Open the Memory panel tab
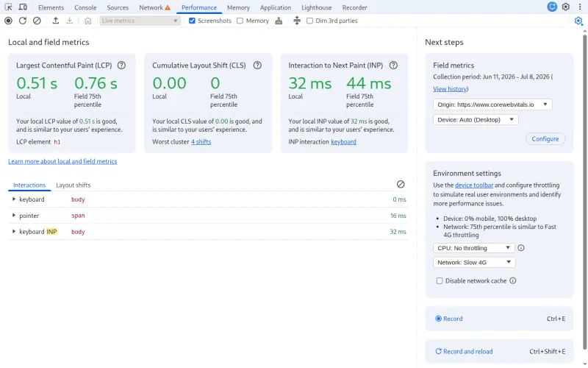This screenshot has width=588, height=368. (238, 7)
